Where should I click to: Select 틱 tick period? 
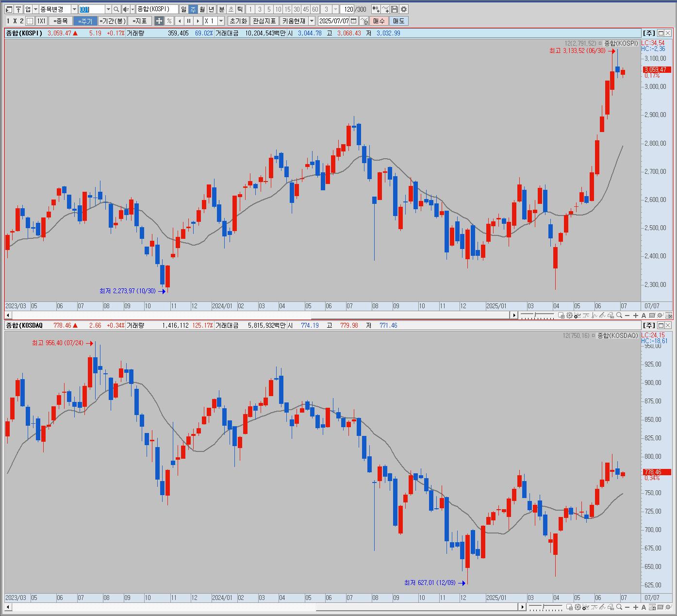240,9
